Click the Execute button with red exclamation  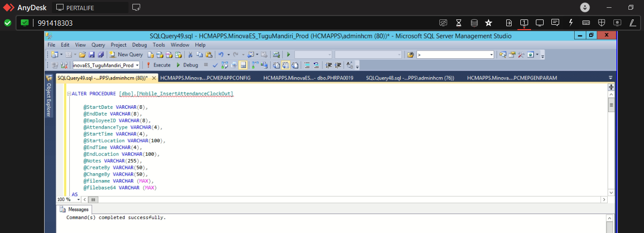click(x=159, y=65)
